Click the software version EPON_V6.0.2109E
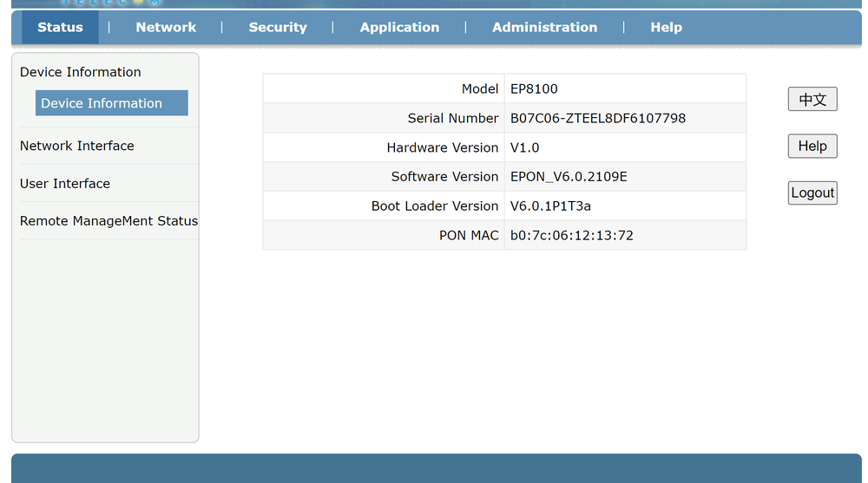Viewport: 868px width, 483px height. [x=569, y=177]
